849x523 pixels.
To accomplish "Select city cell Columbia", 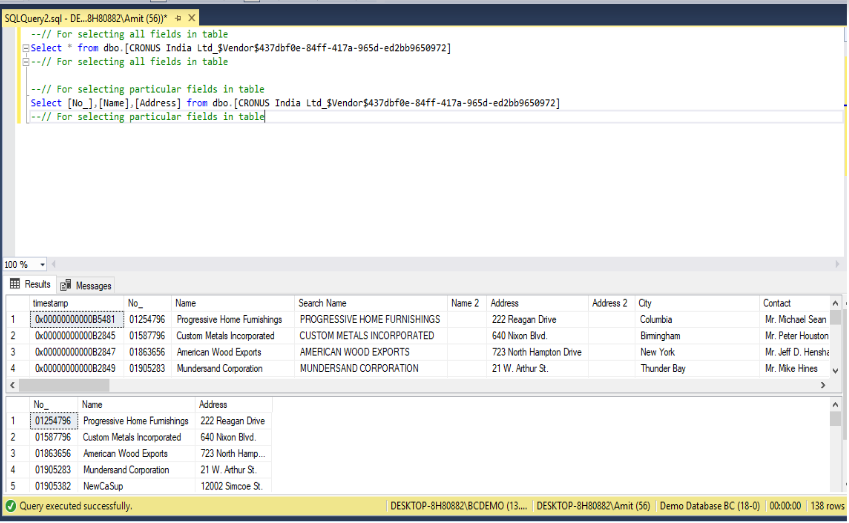I will point(696,319).
